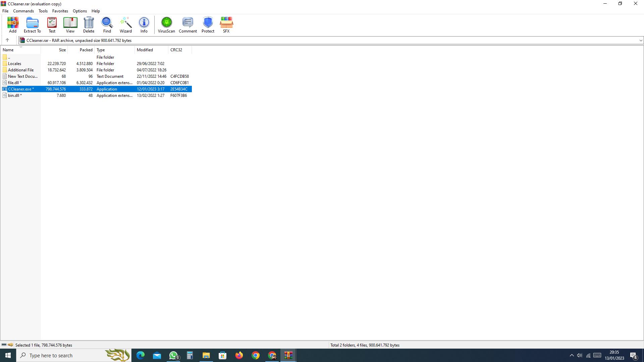Expand the archive path dropdown arrow
Viewport: 644px width, 362px height.
point(641,41)
